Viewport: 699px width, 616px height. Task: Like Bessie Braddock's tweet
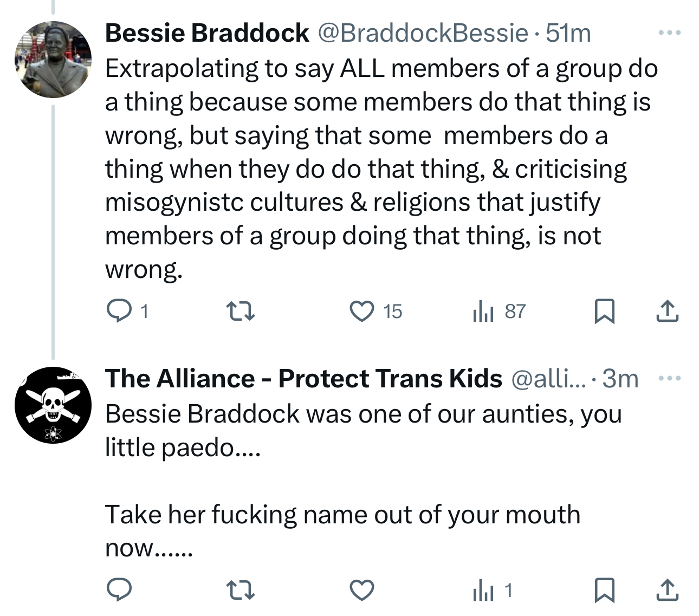pos(361,312)
